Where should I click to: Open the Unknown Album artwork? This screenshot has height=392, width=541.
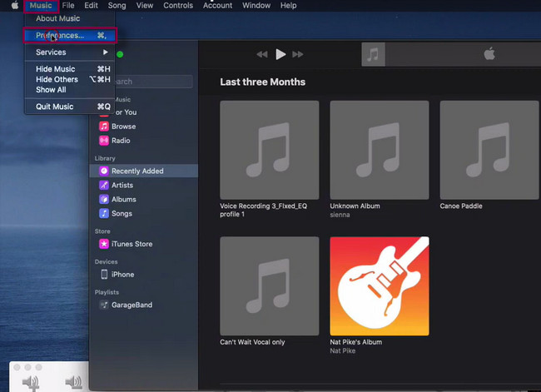(380, 150)
